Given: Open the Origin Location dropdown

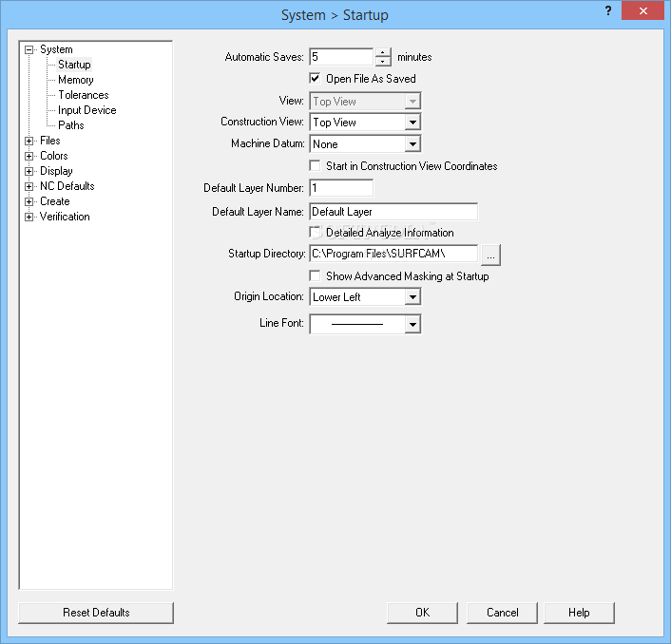Looking at the screenshot, I should tap(412, 297).
